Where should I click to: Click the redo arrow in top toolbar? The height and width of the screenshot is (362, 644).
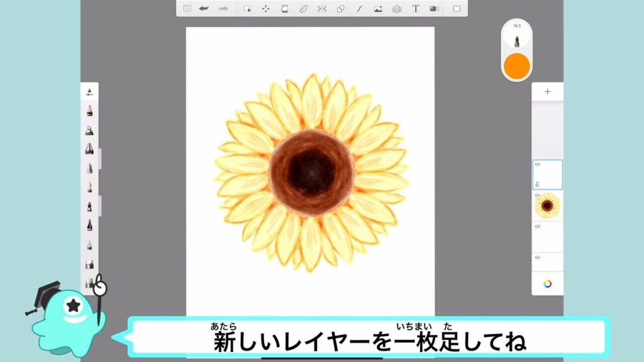point(223,9)
